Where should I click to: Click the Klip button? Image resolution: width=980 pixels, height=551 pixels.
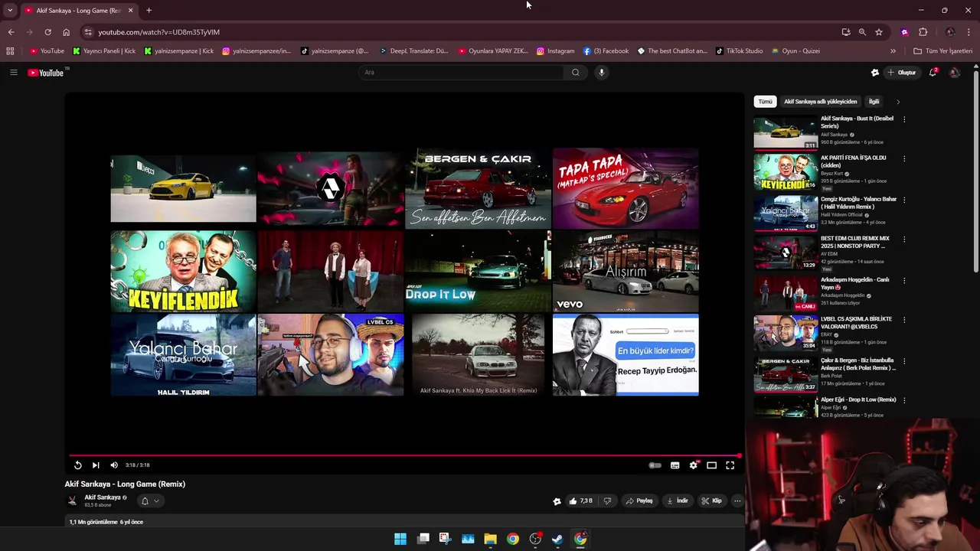click(x=711, y=501)
